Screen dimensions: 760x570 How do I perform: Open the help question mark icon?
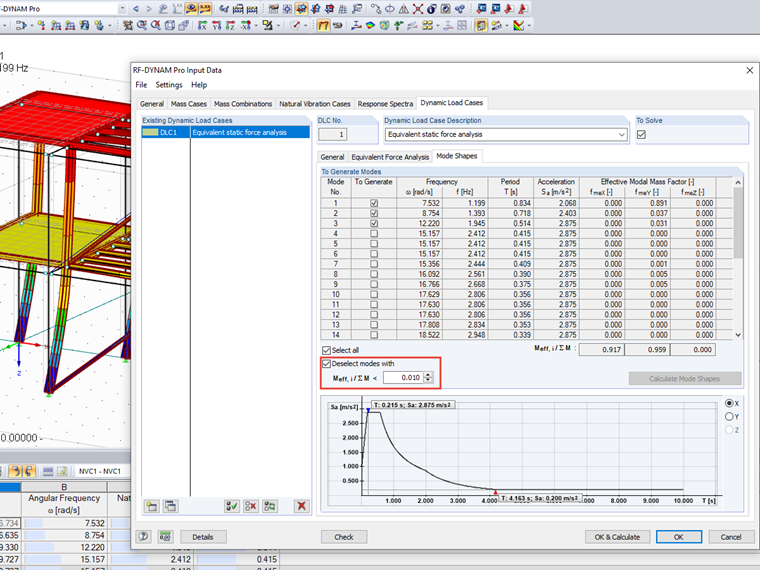[145, 537]
